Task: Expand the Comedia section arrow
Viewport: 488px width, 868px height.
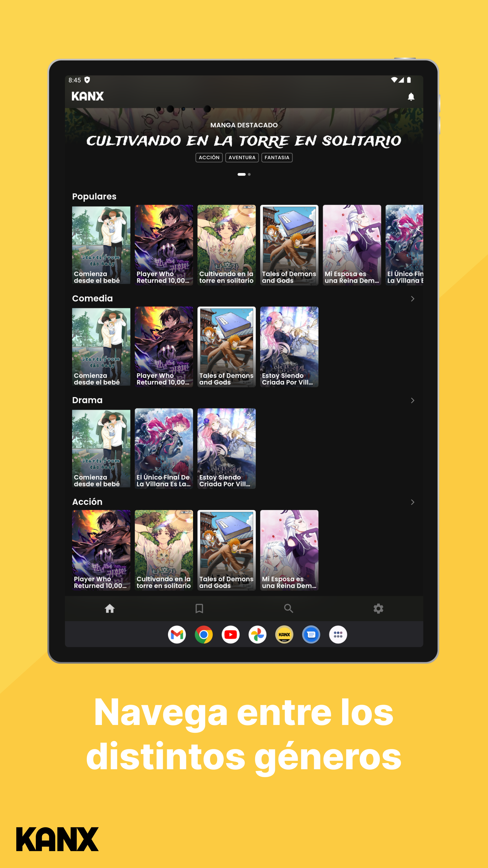Action: click(412, 299)
